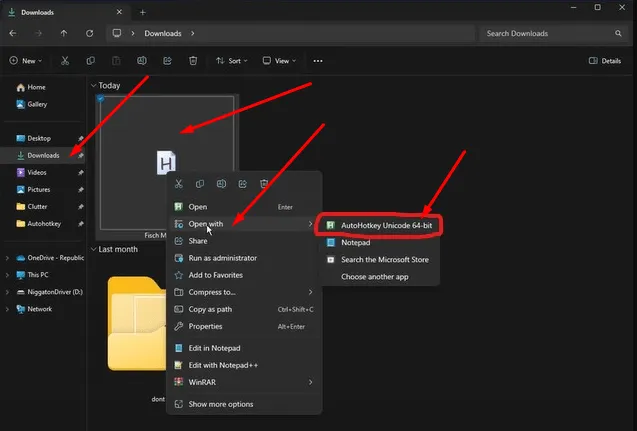Toggle the Details pane button

(x=605, y=61)
